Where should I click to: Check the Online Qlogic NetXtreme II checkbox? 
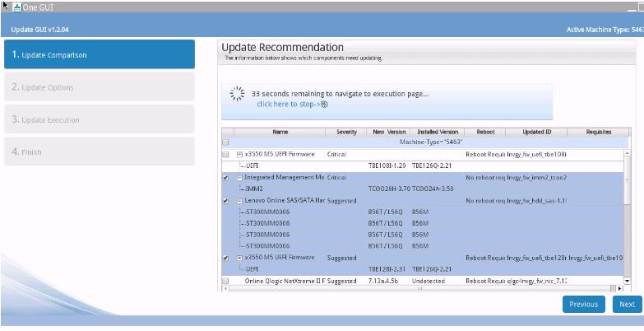[x=225, y=281]
